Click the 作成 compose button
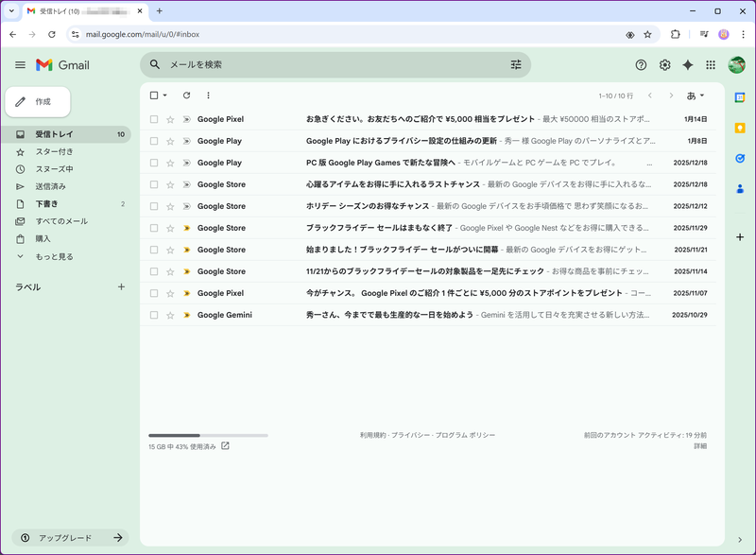Viewport: 756px width, 555px height. pyautogui.click(x=38, y=100)
